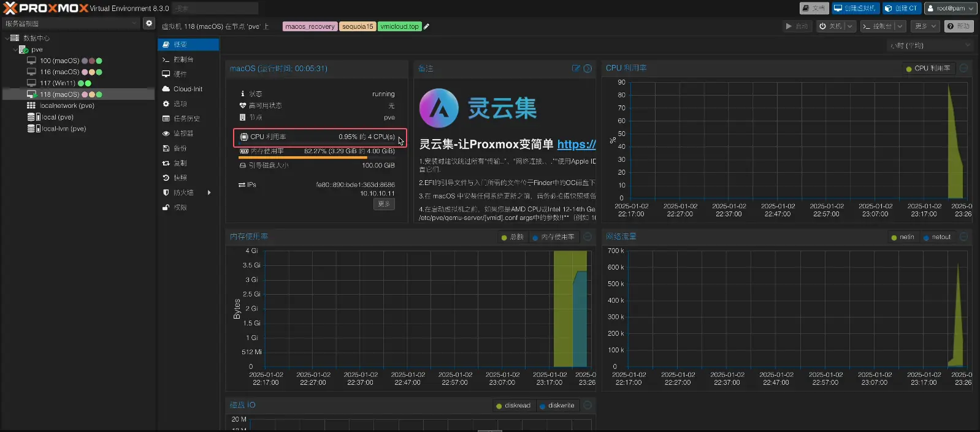Click the IP address 10.10.10.11
The width and height of the screenshot is (980, 432).
[x=377, y=194]
